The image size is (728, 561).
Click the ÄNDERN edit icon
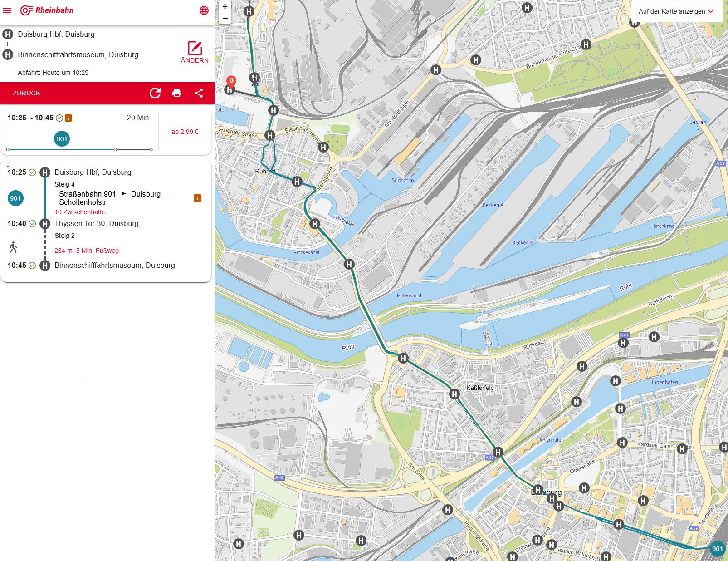(x=195, y=49)
